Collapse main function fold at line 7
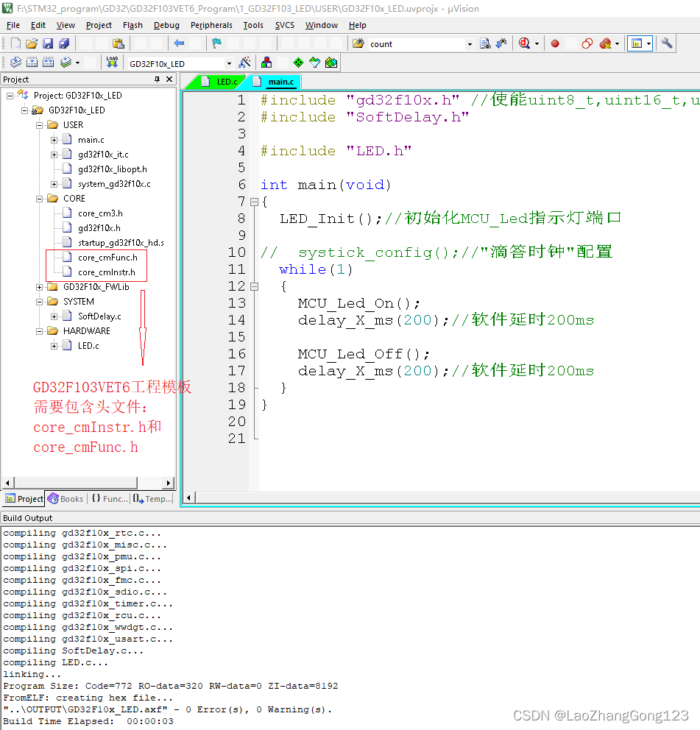 coord(254,202)
